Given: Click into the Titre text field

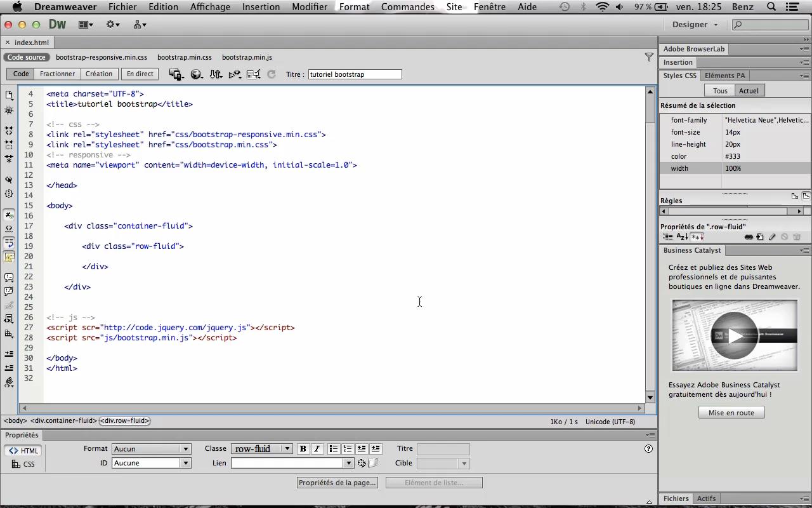Looking at the screenshot, I should (x=355, y=74).
